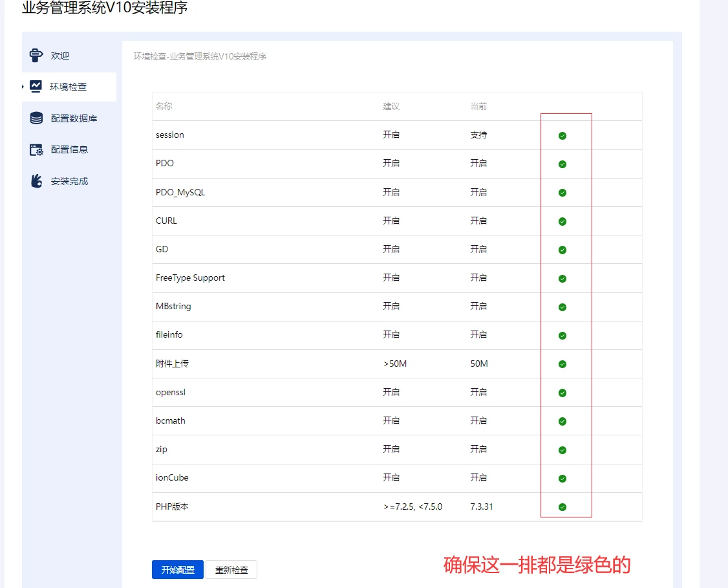The height and width of the screenshot is (588, 728).
Task: Click the 名称 column header
Action: coord(164,106)
